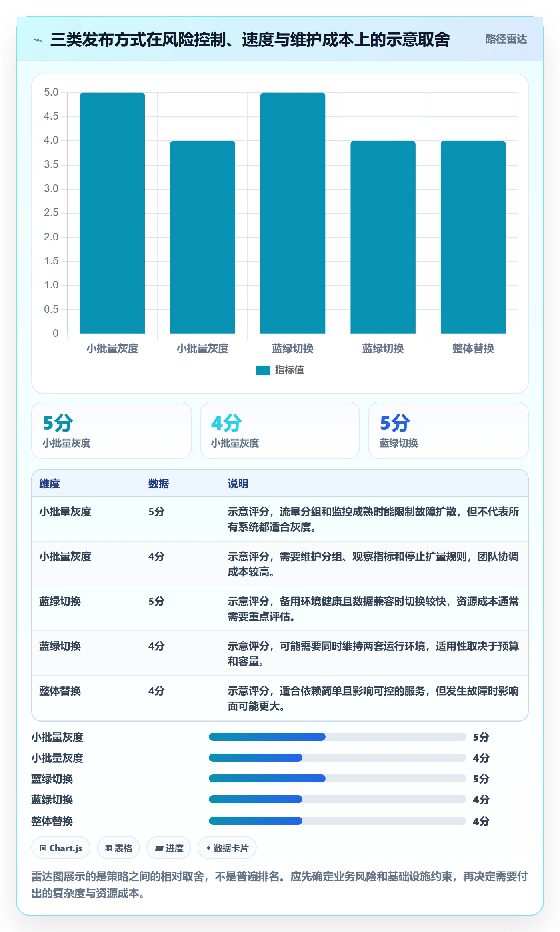Click the taller 小批量灰度 bar in the chart
The width and height of the screenshot is (560, 932).
[112, 213]
